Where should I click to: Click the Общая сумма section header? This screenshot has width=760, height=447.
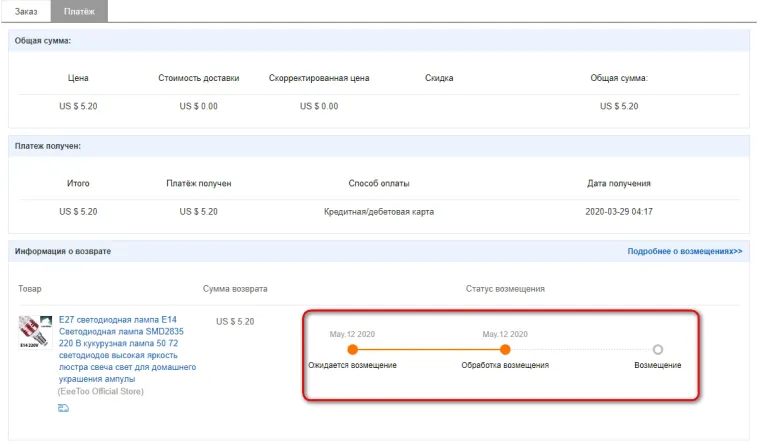[50, 40]
